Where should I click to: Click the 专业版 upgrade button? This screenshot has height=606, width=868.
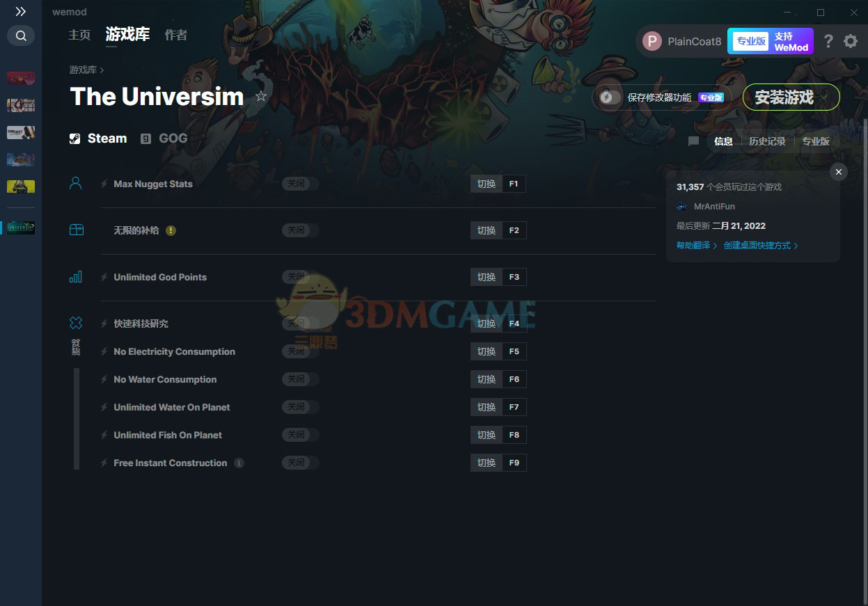751,41
